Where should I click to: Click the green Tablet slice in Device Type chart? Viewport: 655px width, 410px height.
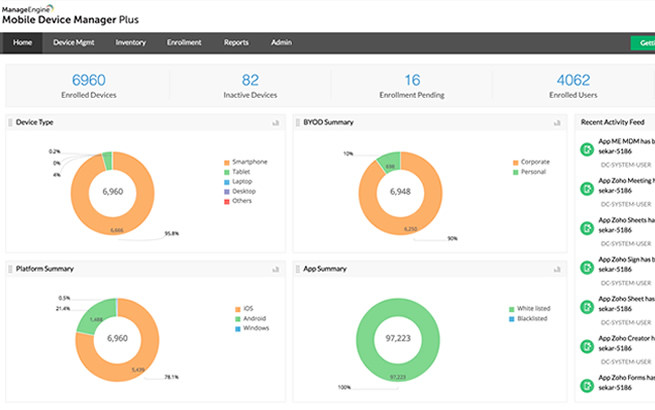click(x=107, y=161)
